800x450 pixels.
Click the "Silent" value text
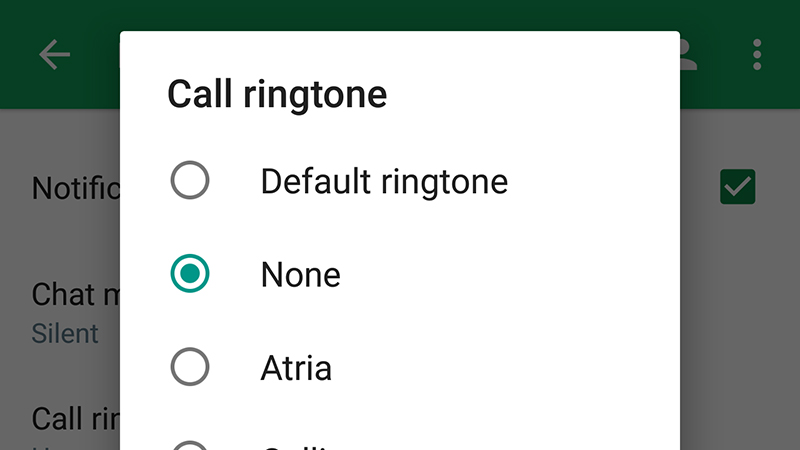point(65,334)
